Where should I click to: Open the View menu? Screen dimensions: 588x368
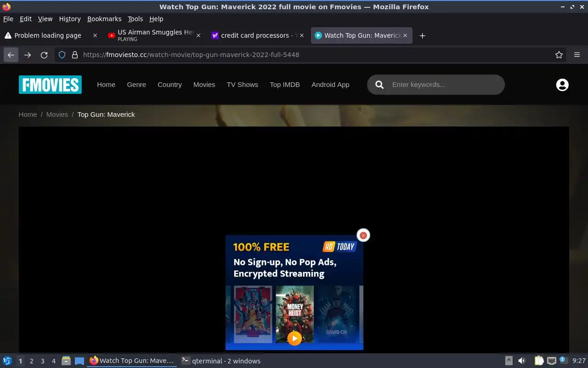45,19
